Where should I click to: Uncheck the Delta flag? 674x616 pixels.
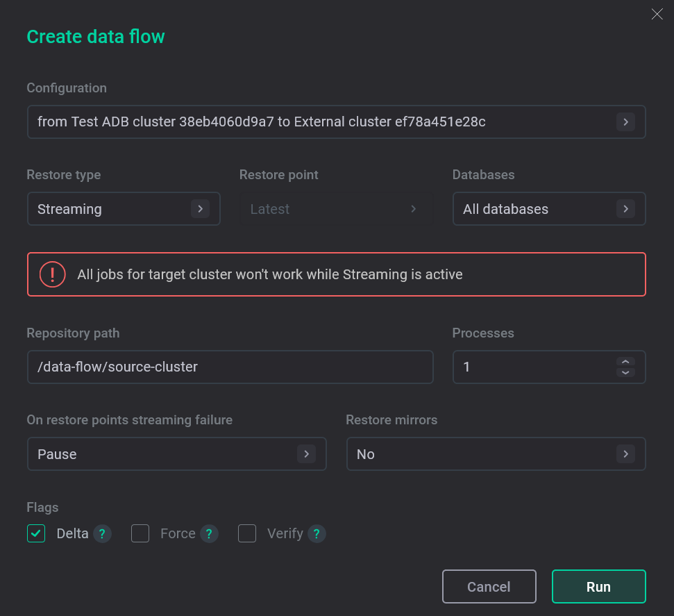[x=36, y=533]
